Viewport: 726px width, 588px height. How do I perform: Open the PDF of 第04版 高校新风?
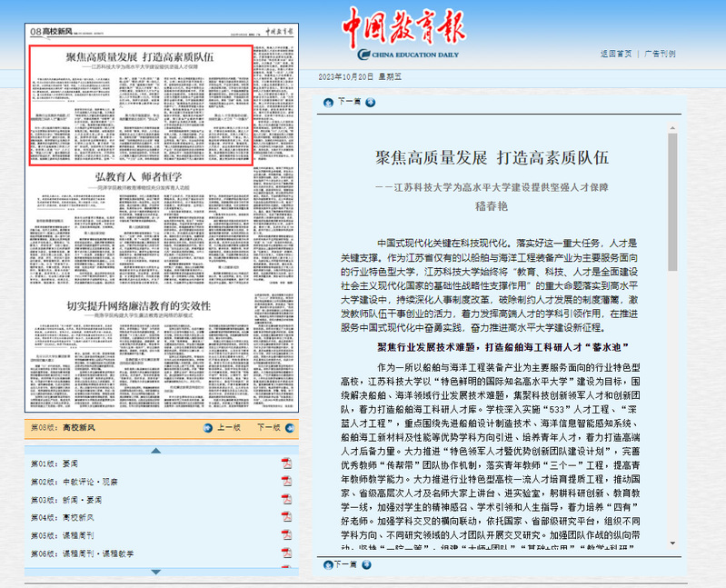[286, 516]
